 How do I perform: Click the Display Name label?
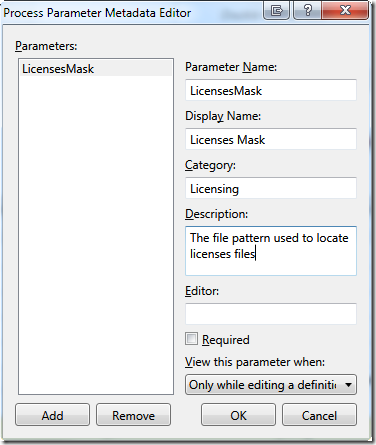pyautogui.click(x=223, y=116)
